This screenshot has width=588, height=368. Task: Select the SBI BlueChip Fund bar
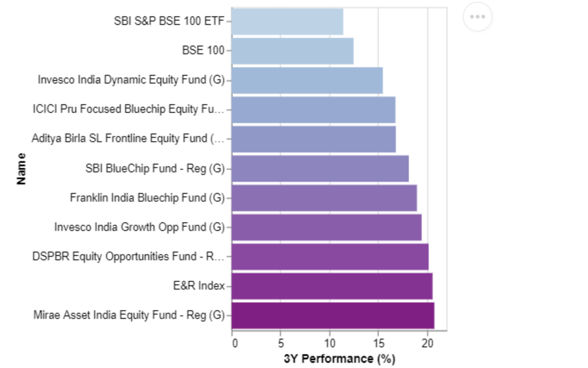[320, 169]
